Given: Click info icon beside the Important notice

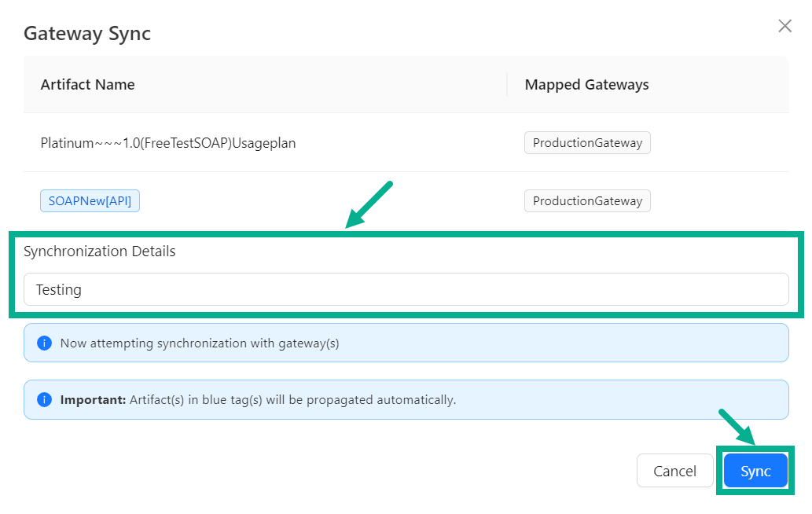Looking at the screenshot, I should coord(45,399).
